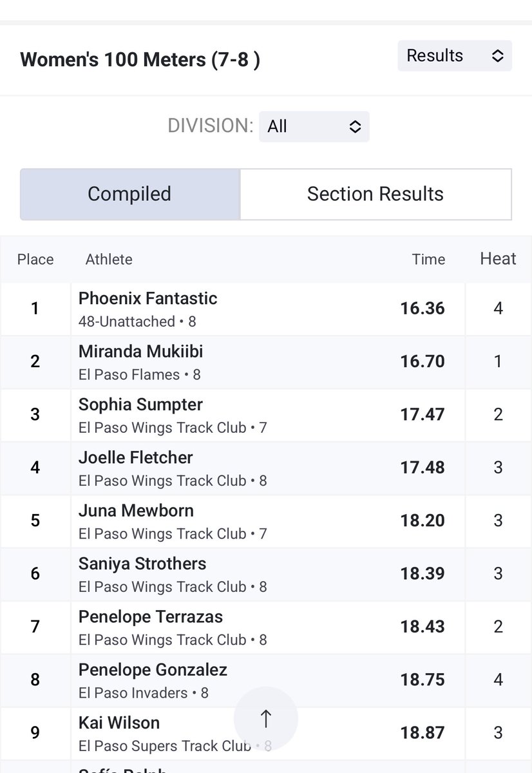Open athlete Phoenix Fantastic's profile
This screenshot has height=773, width=532.
tap(147, 298)
